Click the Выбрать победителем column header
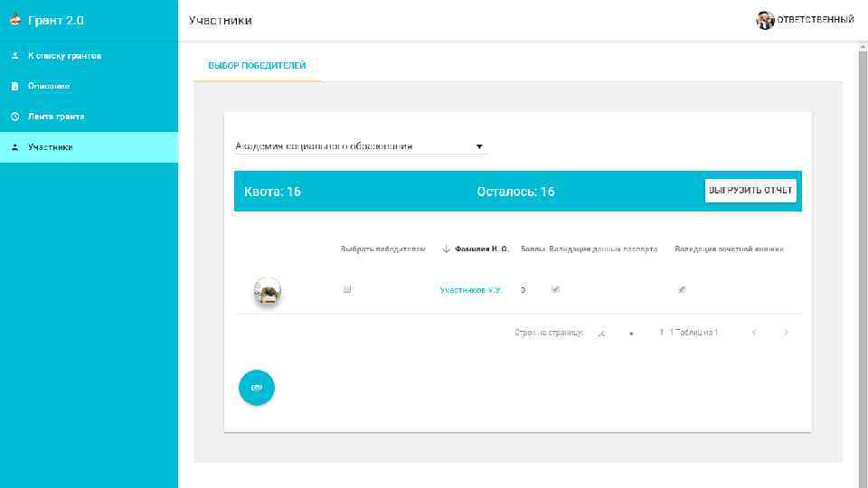The width and height of the screenshot is (868, 488). click(x=382, y=249)
